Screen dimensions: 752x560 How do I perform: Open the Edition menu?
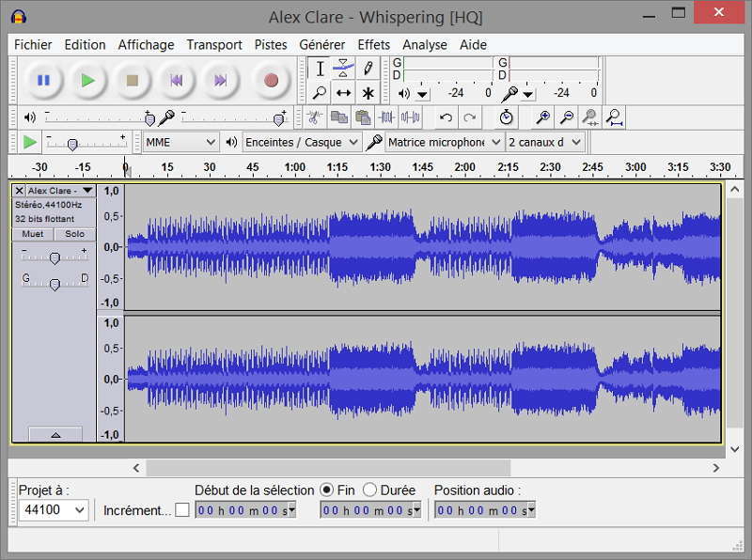tap(85, 44)
